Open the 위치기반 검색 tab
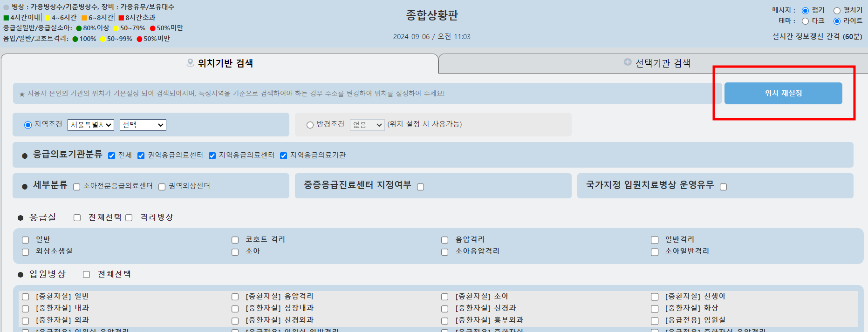 tap(219, 63)
